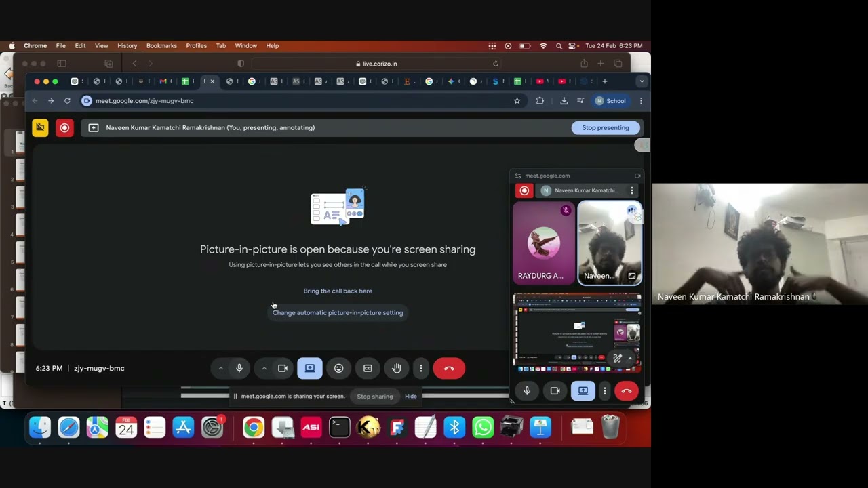Screen dimensions: 868x488
Task: Toggle camera in picture-in-picture window
Action: coord(555,390)
